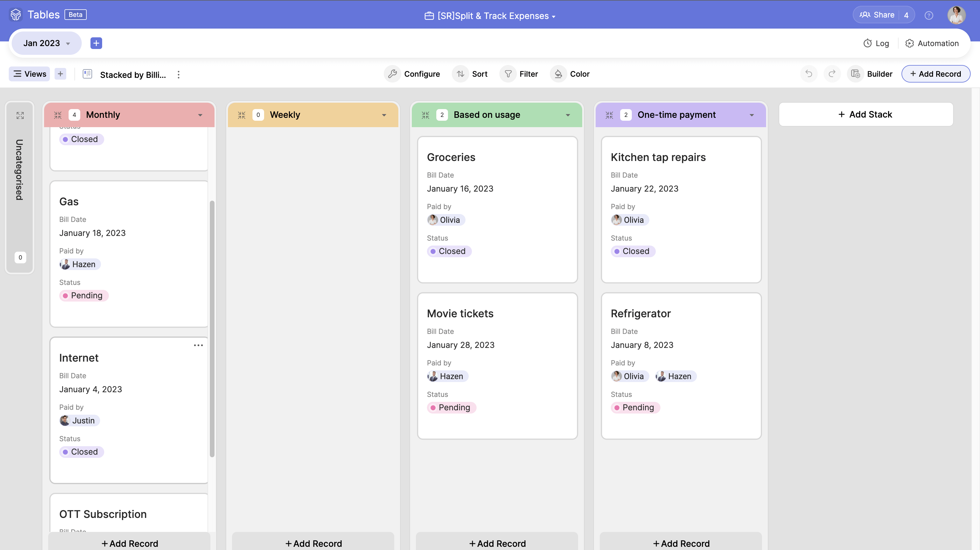980x550 pixels.
Task: Click the Pending status tag on Gas card
Action: click(x=84, y=295)
